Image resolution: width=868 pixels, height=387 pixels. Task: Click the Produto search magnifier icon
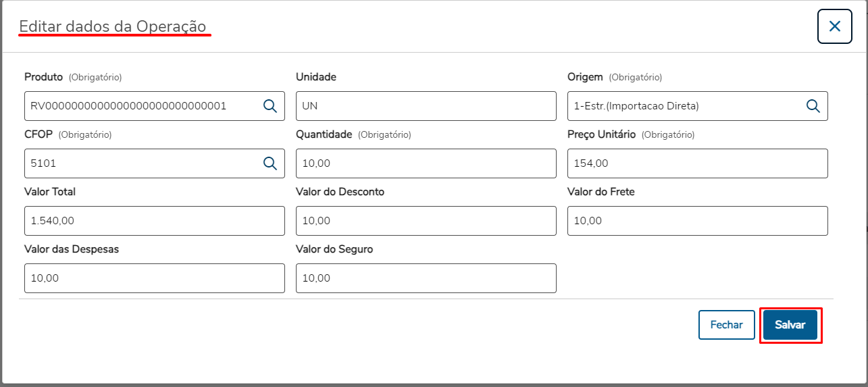click(270, 106)
